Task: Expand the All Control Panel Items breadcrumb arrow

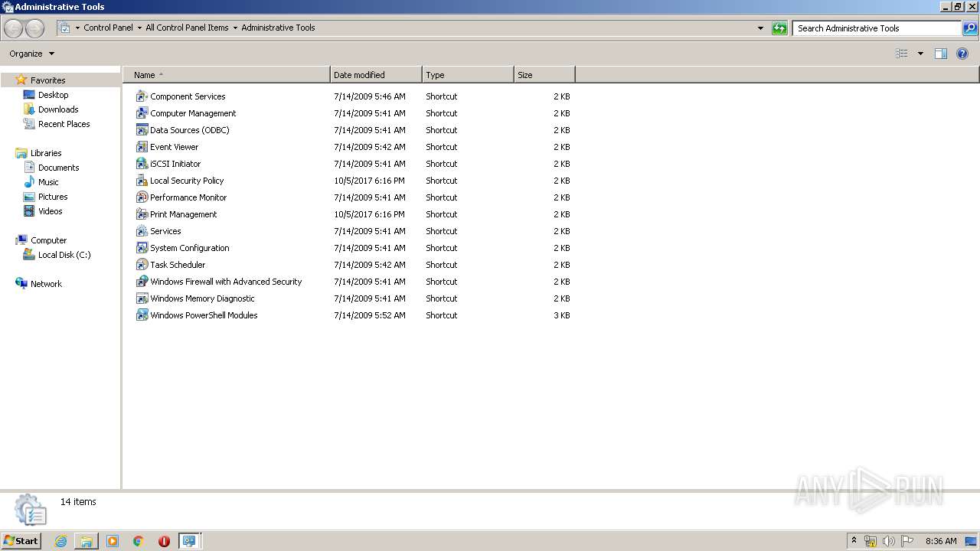Action: tap(235, 28)
